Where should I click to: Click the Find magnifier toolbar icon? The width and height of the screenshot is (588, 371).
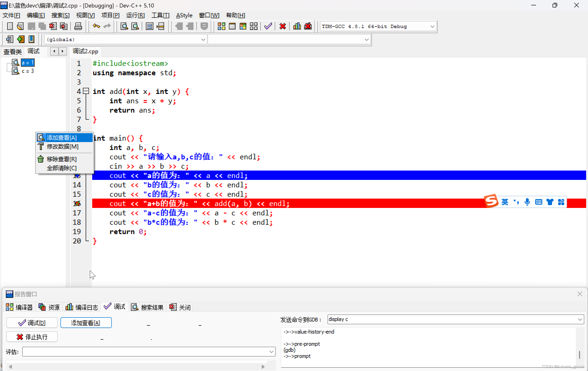pyautogui.click(x=124, y=26)
